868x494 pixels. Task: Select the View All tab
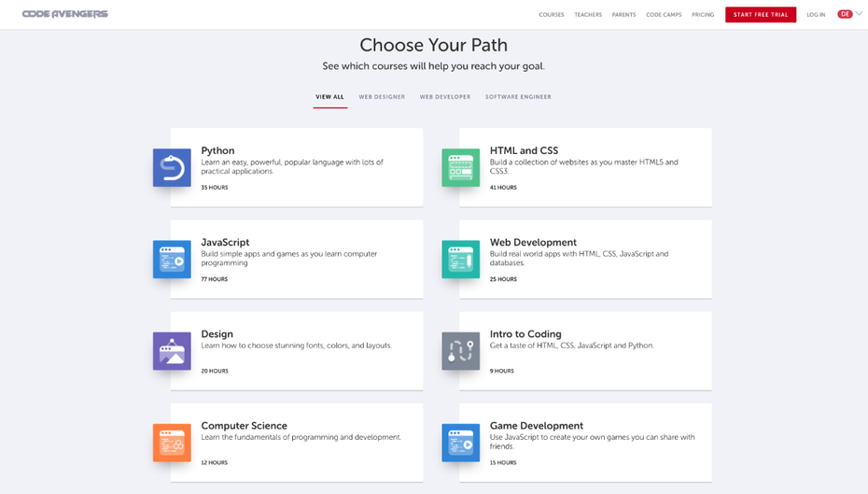[329, 97]
